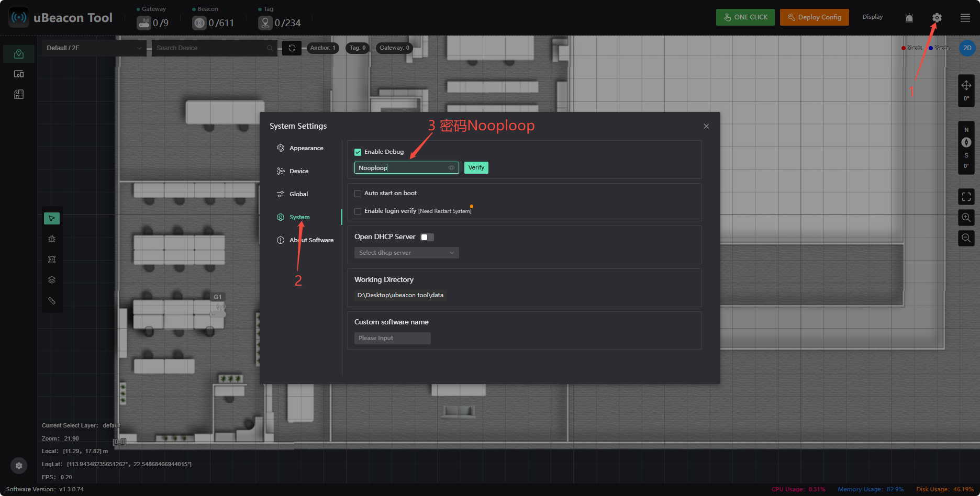Focus the Custom software name input
The height and width of the screenshot is (496, 980).
tap(393, 338)
